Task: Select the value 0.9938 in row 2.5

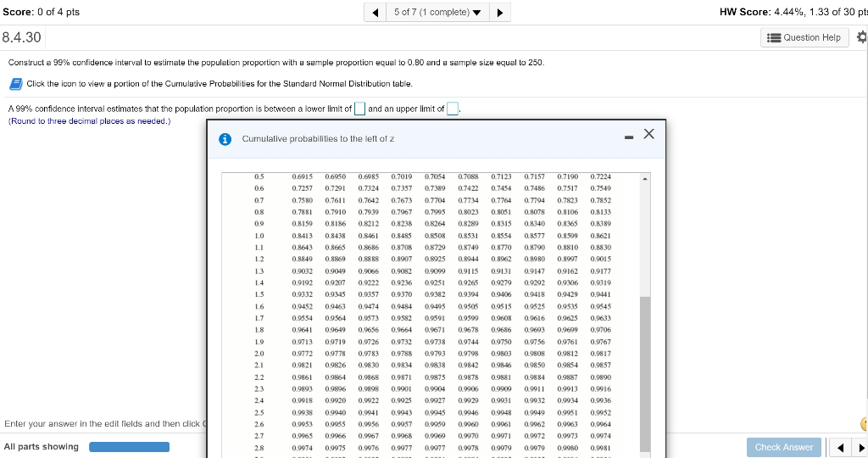Action: pyautogui.click(x=303, y=412)
